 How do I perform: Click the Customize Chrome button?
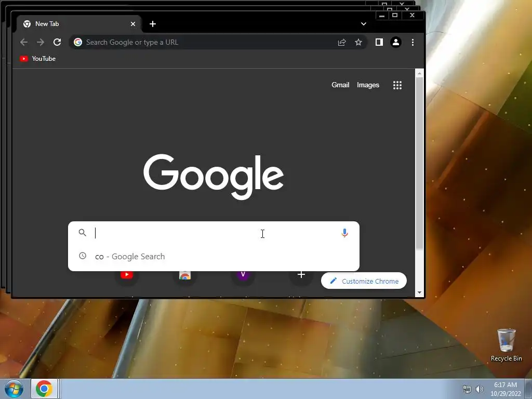(364, 281)
